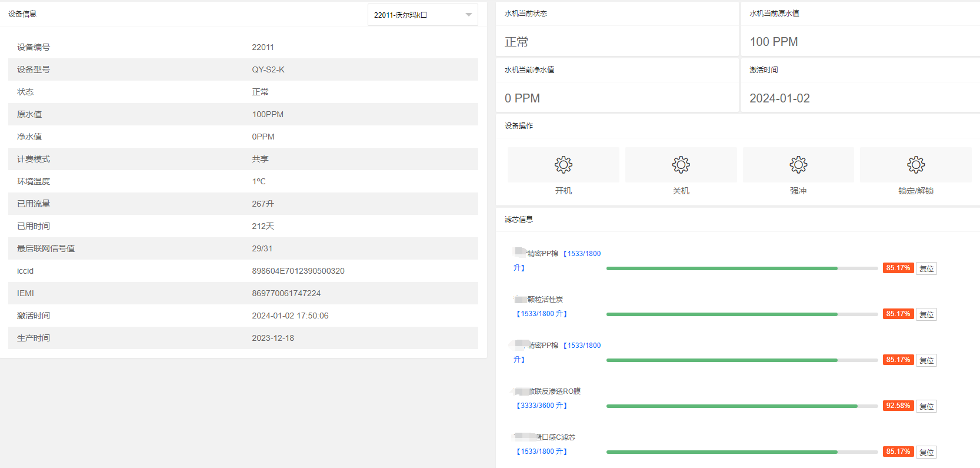Click the 锁定/解锁 lock gear icon
This screenshot has width=980, height=468.
pyautogui.click(x=916, y=165)
